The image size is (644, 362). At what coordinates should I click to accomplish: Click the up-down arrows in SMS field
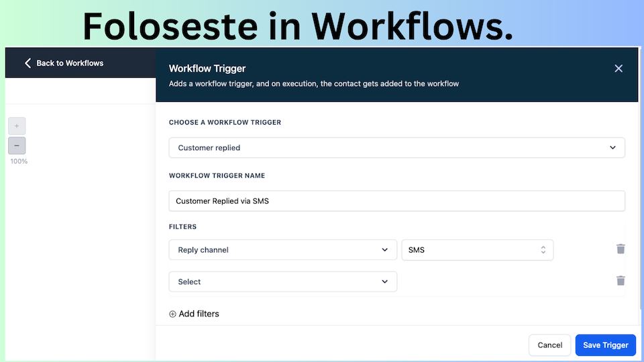(x=543, y=250)
